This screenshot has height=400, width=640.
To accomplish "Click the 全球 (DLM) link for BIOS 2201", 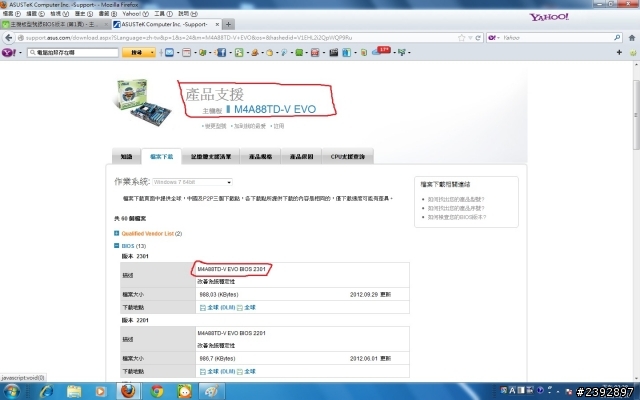I will [221, 372].
